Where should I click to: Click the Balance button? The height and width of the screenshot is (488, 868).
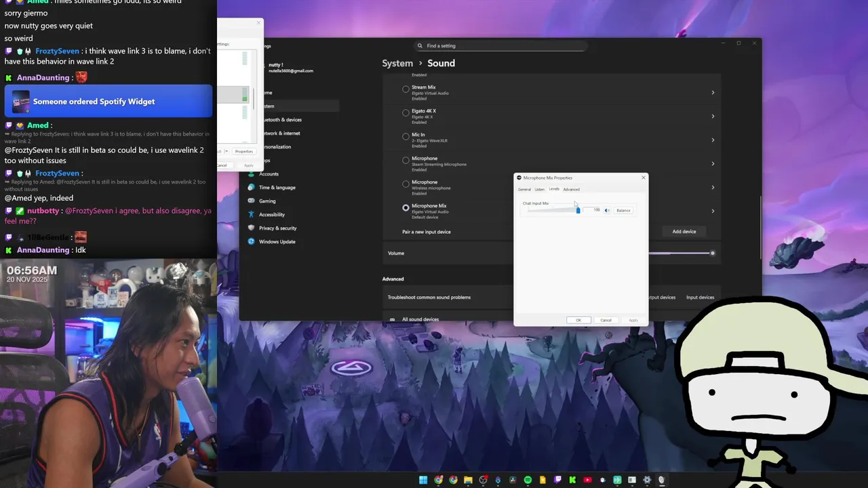[x=623, y=210]
